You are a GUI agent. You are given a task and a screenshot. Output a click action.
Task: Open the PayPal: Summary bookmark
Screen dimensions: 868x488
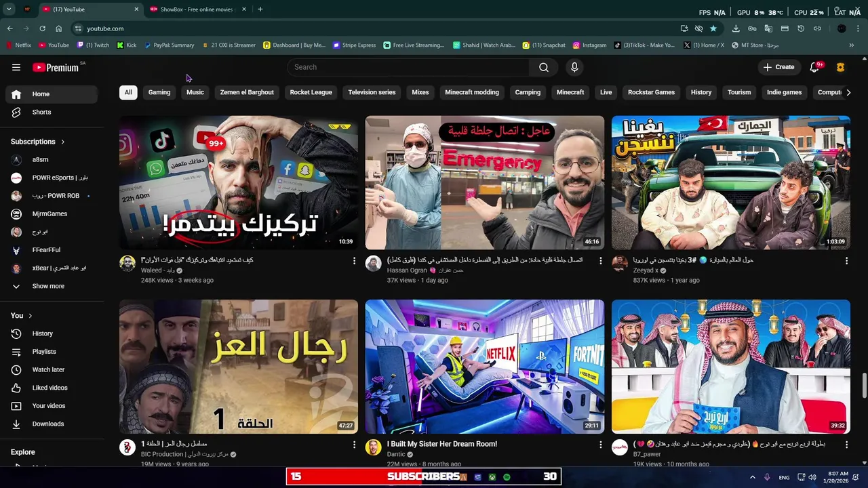click(170, 45)
